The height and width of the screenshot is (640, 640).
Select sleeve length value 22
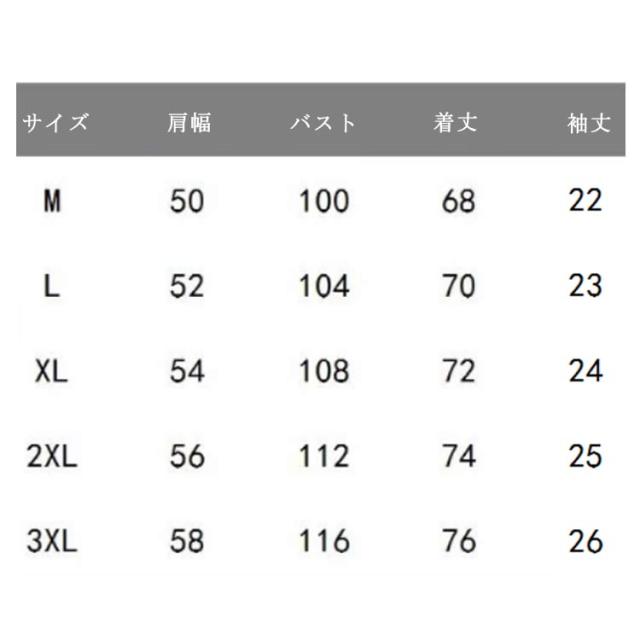[585, 202]
